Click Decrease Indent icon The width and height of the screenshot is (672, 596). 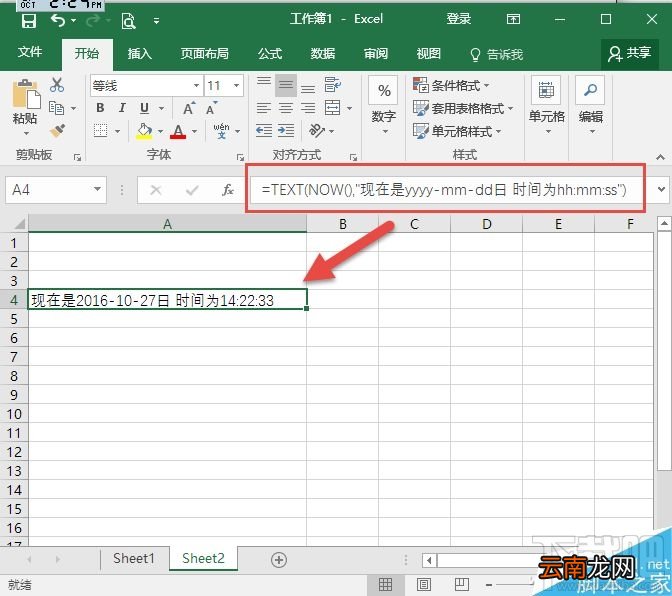264,130
